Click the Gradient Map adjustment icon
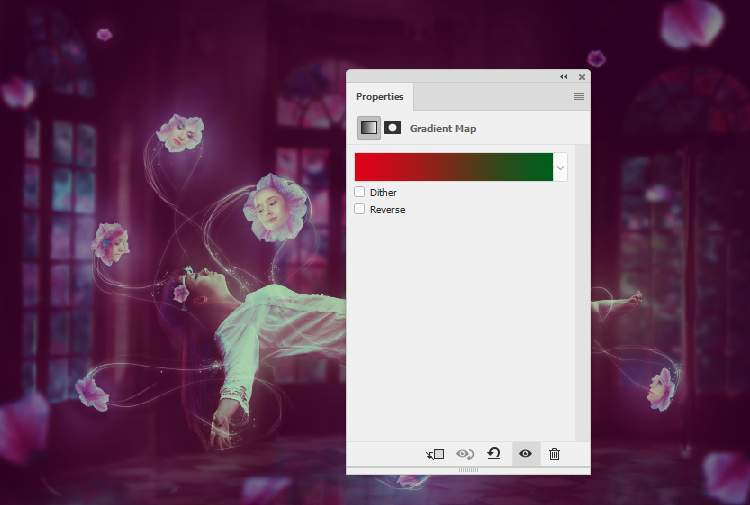The height and width of the screenshot is (505, 750). [368, 128]
